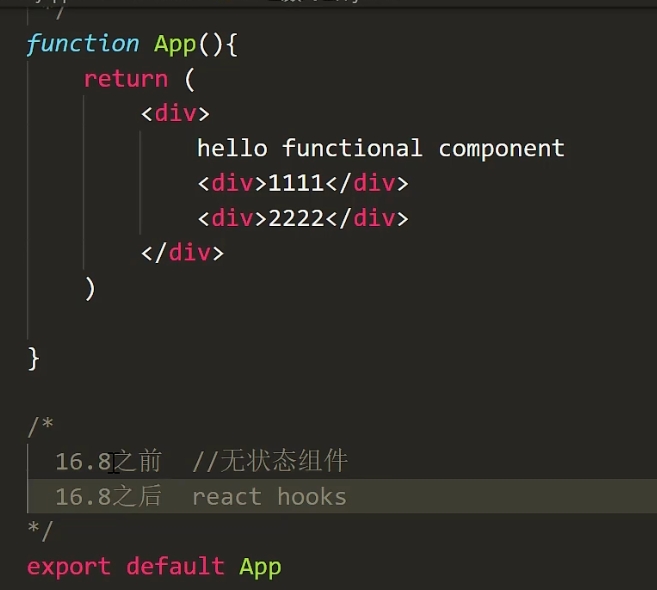Click the "16.8之后" text on highlighted line
This screenshot has height=590, width=657.
[108, 497]
